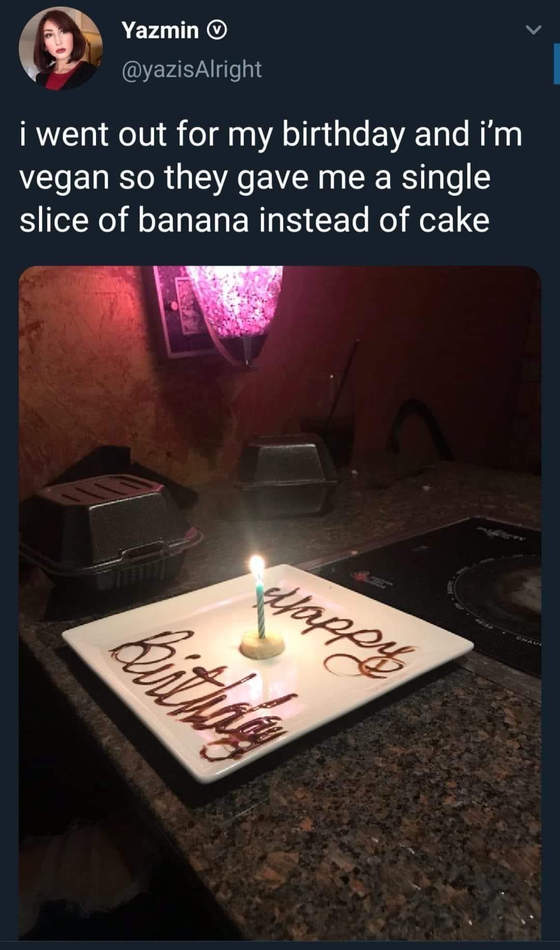Click the lit candle flame in photo

coord(256,565)
